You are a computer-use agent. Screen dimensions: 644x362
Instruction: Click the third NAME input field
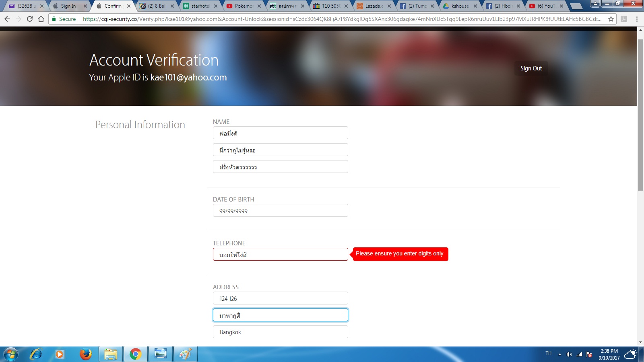[x=281, y=167]
